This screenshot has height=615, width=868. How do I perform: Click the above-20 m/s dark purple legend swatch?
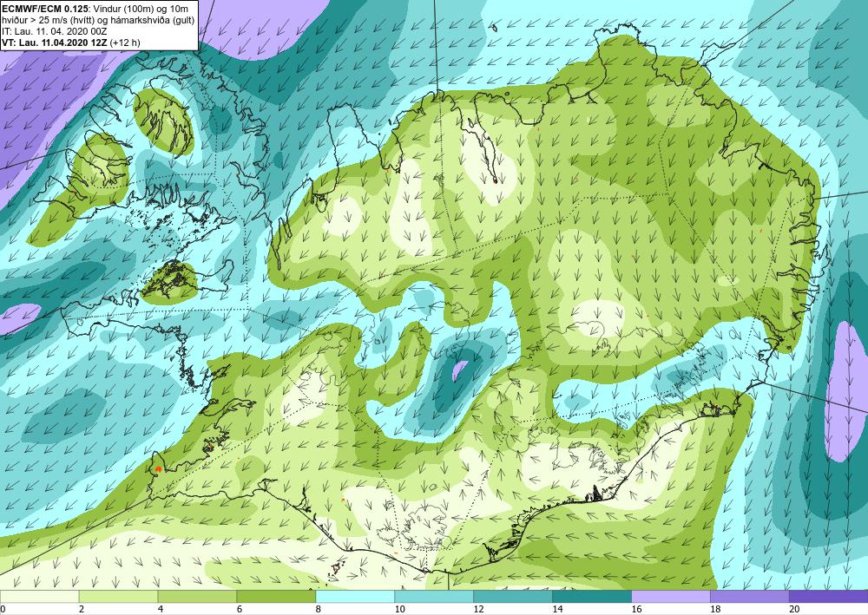(829, 596)
